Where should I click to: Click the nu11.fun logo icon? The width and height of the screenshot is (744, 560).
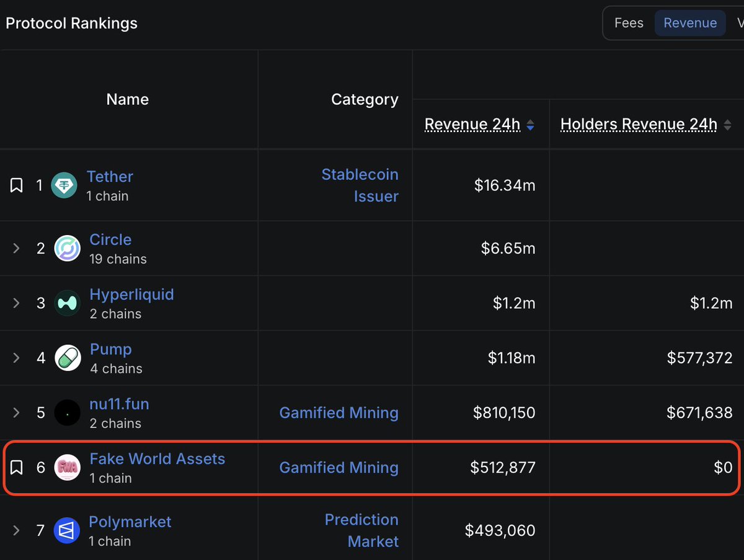pyautogui.click(x=67, y=412)
